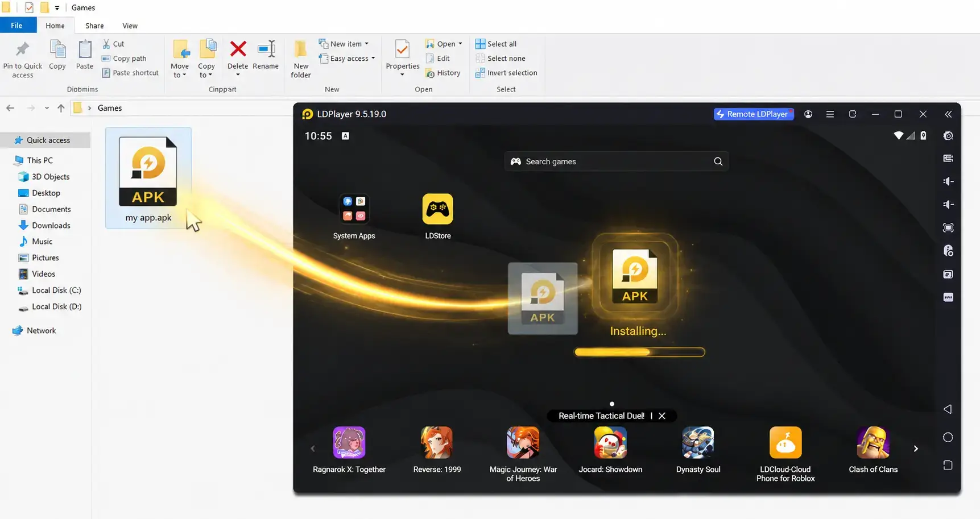Open the Copy to dropdown
Image resolution: width=980 pixels, height=519 pixels.
point(206,59)
